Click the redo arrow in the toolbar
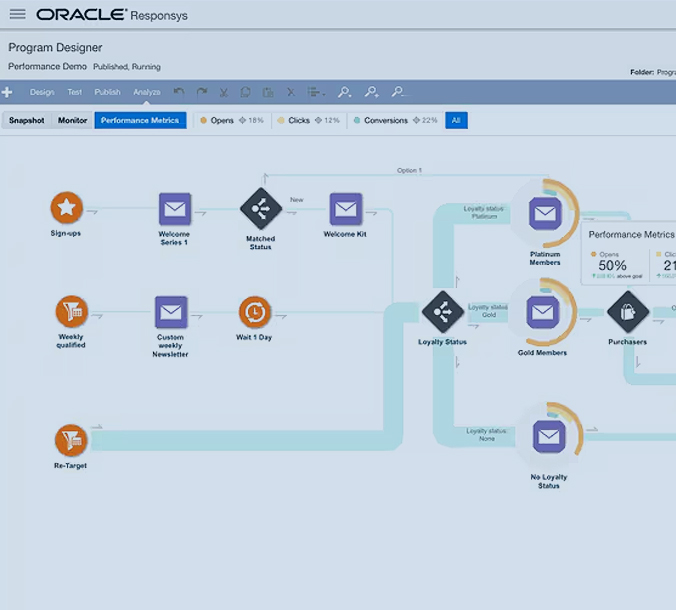Viewport: 676px width, 610px height. point(201,92)
